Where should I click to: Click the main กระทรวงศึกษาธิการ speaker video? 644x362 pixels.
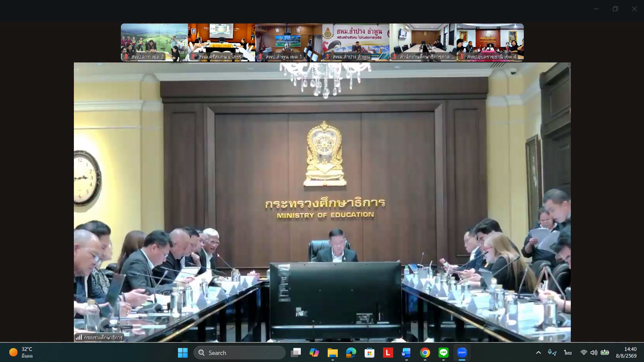[322, 202]
